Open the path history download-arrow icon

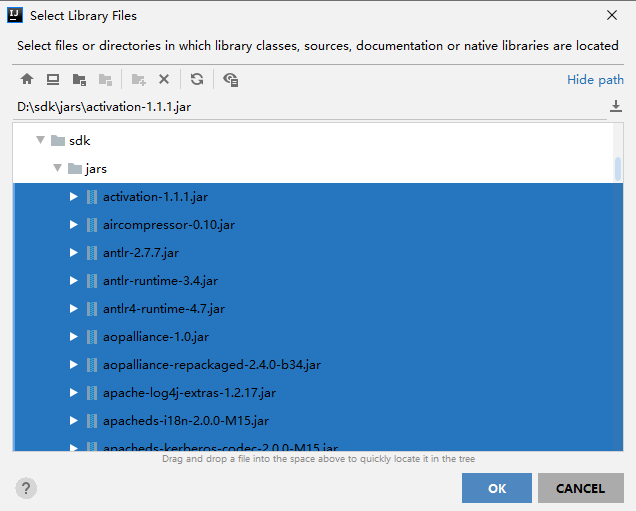click(x=616, y=106)
